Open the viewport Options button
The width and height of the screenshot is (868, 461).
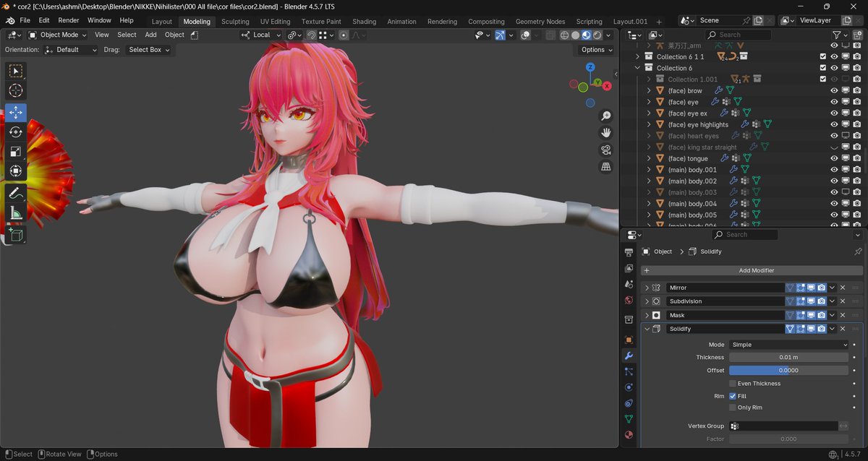[596, 50]
